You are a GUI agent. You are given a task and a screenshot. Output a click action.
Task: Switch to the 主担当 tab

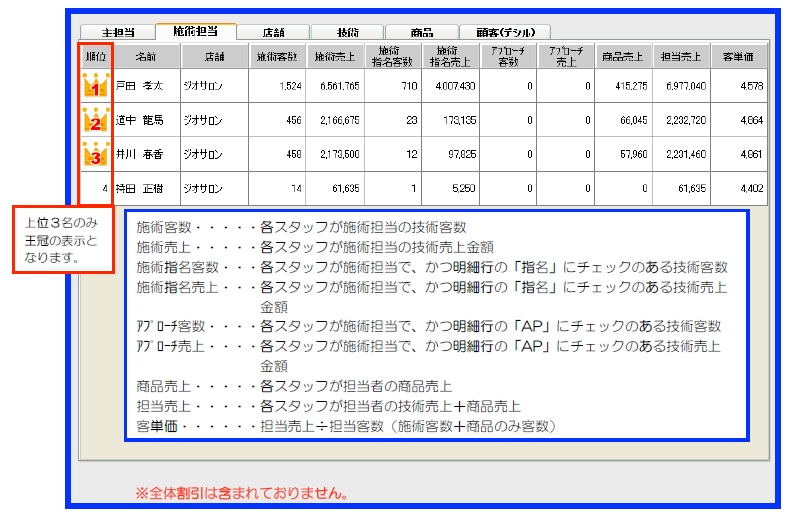[118, 32]
